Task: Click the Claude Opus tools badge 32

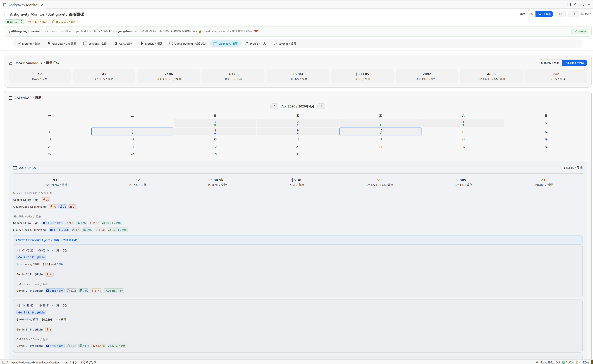Action: click(63, 207)
